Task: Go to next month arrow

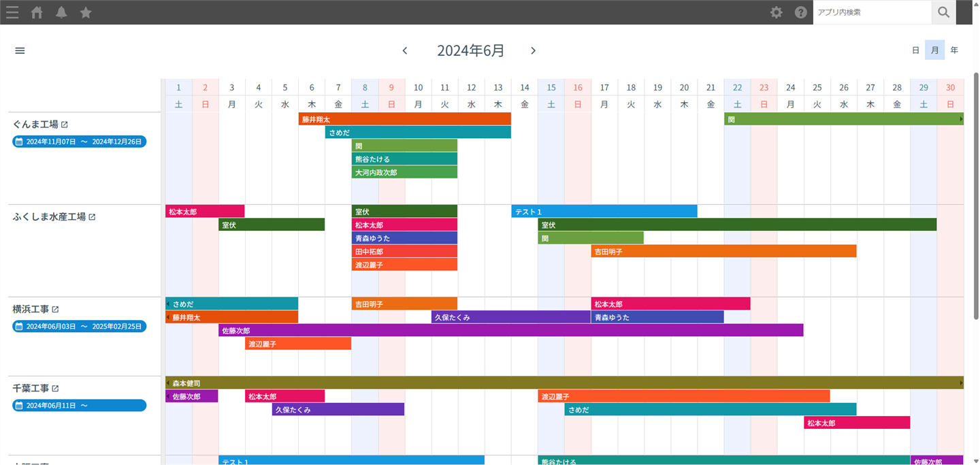Action: [x=533, y=50]
